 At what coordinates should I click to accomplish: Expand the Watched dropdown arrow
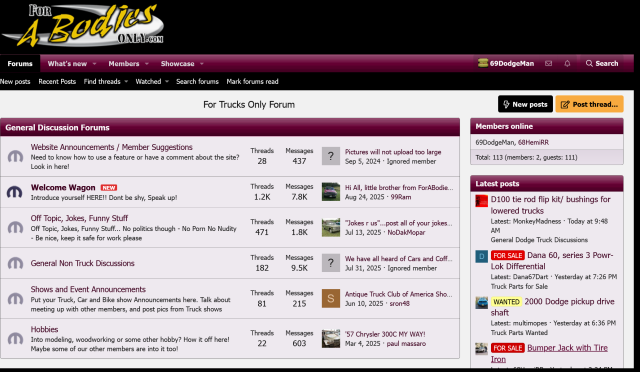tap(167, 82)
